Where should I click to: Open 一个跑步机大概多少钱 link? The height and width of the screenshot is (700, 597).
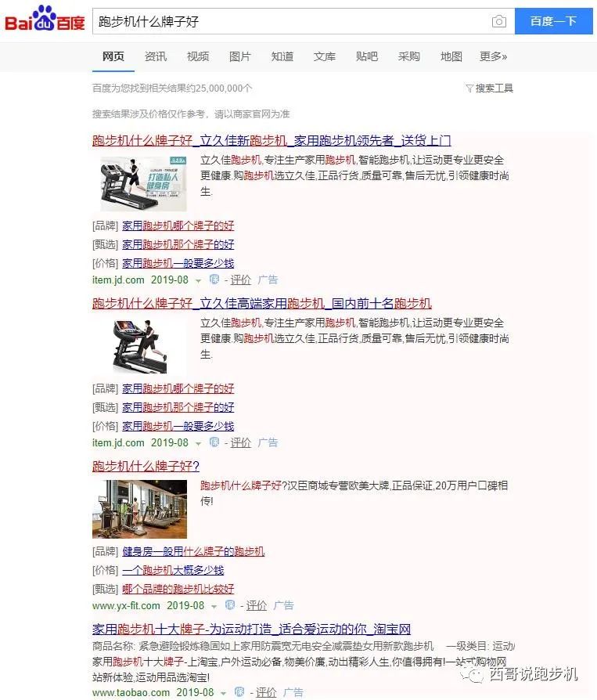coord(173,571)
